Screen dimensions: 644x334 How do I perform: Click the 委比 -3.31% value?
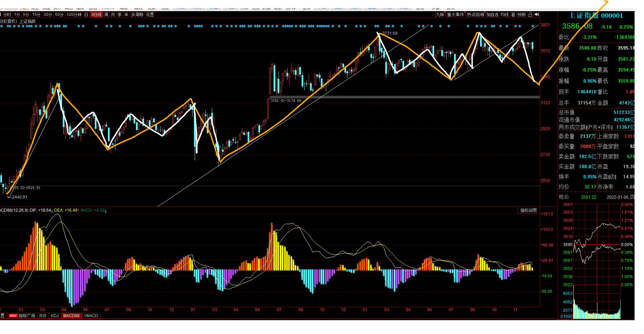pyautogui.click(x=589, y=37)
